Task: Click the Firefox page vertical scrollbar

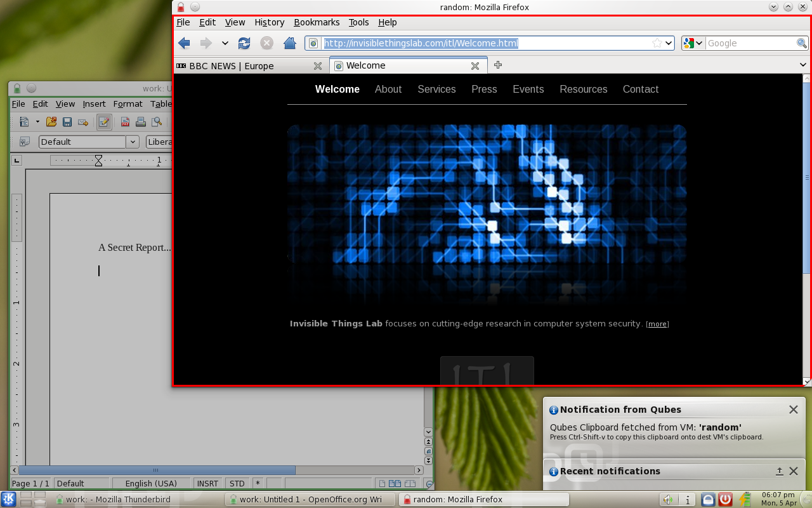Action: (807, 178)
